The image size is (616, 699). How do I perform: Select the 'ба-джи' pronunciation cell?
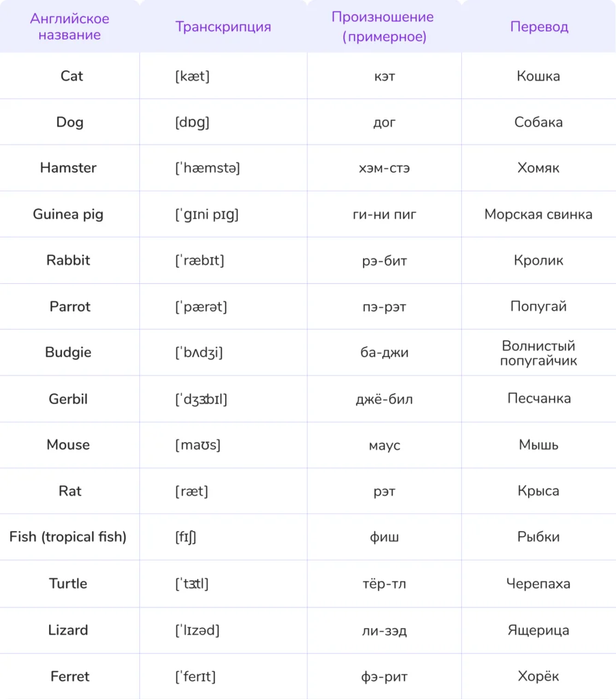[x=384, y=353]
